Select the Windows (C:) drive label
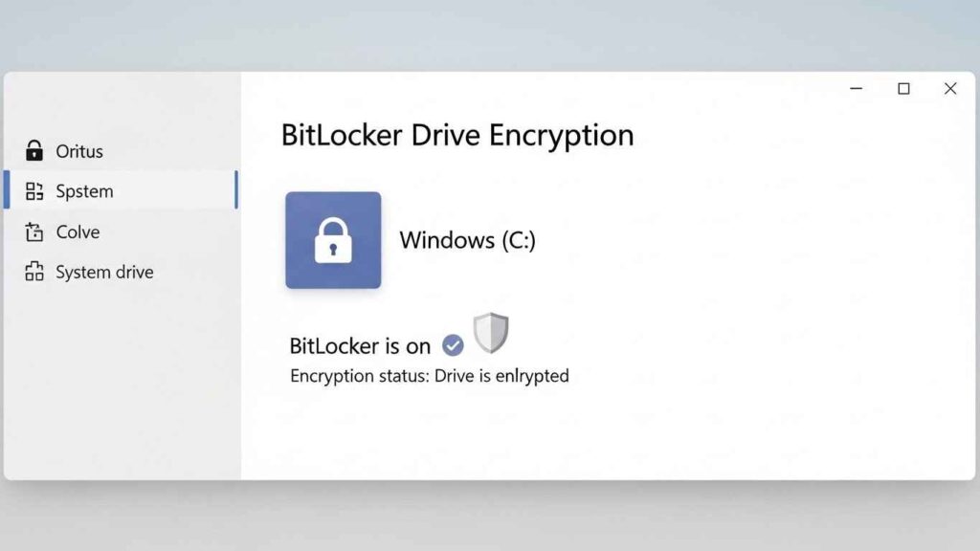980x551 pixels. coord(467,240)
